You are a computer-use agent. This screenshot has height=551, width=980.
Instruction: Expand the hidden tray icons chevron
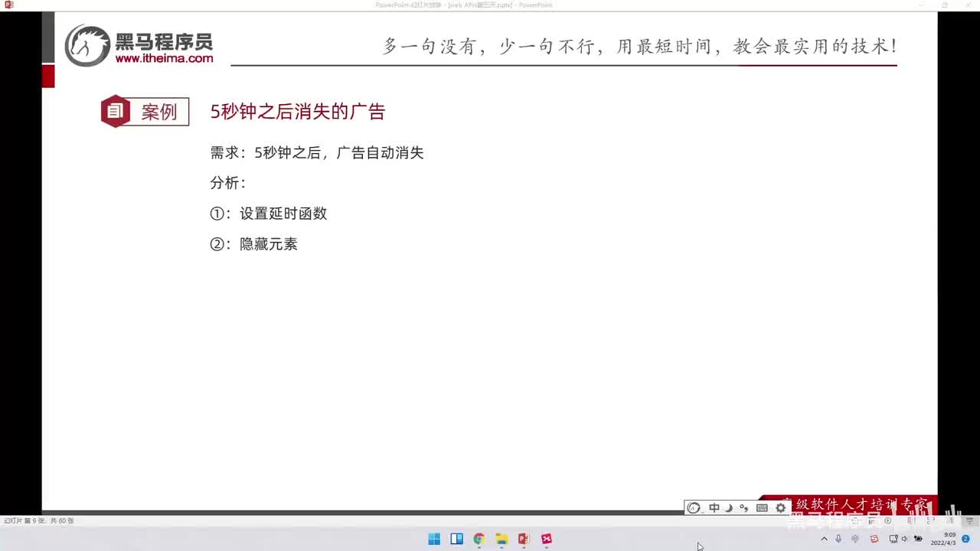click(x=824, y=539)
